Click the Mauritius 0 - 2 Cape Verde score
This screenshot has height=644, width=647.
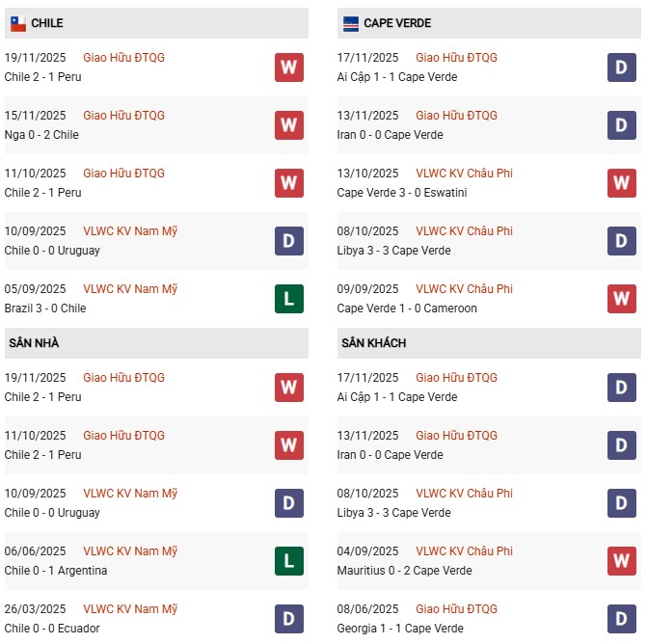[x=405, y=571]
